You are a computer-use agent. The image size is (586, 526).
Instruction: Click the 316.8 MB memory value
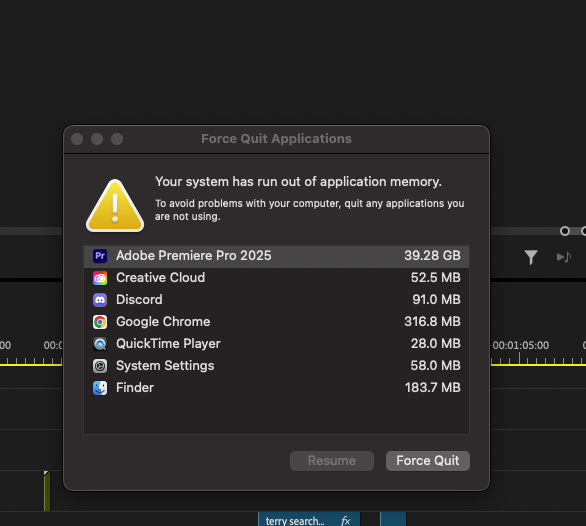(432, 322)
